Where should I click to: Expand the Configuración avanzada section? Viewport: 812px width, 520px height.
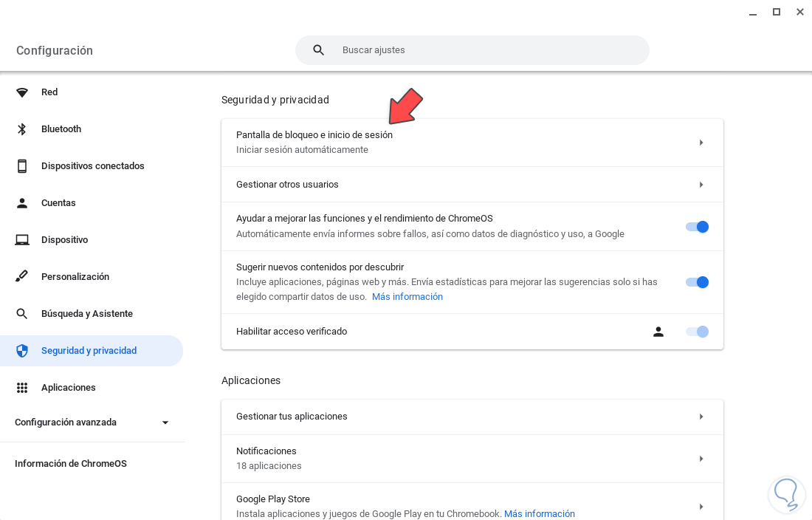tap(165, 422)
